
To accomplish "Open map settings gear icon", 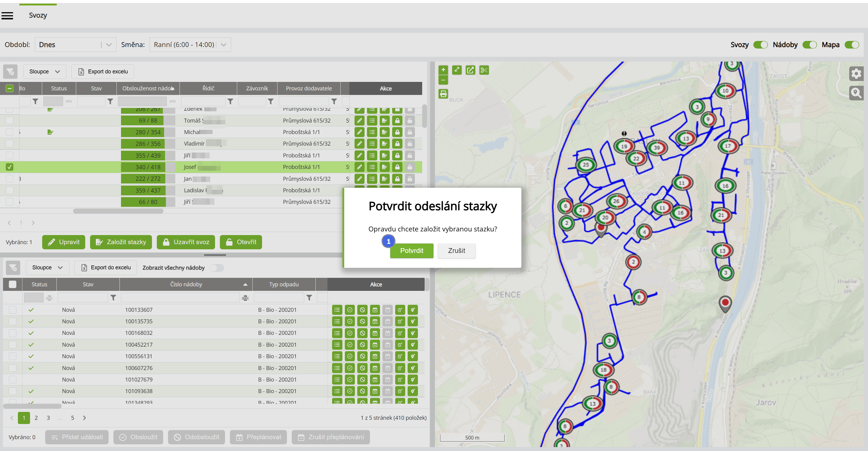I will [856, 74].
